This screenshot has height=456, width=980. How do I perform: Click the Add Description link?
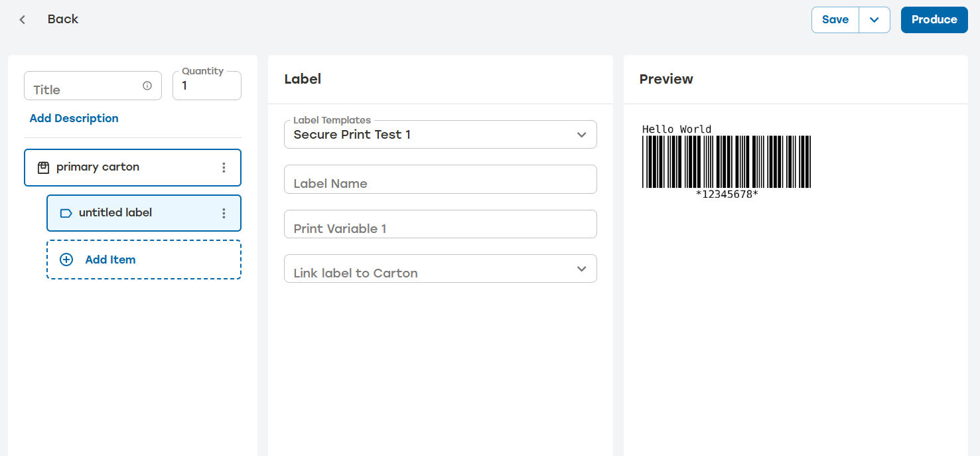point(74,118)
